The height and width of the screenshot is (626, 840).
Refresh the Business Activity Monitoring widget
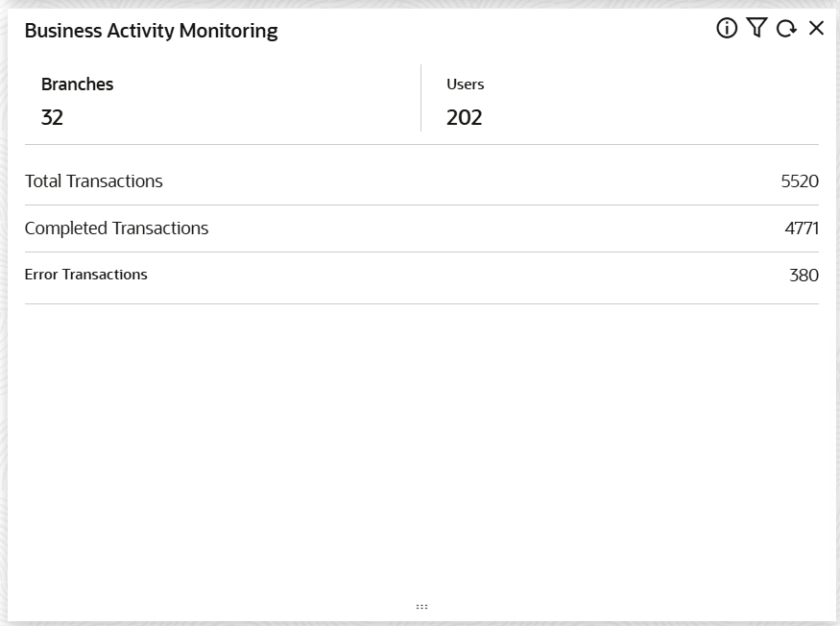click(x=786, y=29)
